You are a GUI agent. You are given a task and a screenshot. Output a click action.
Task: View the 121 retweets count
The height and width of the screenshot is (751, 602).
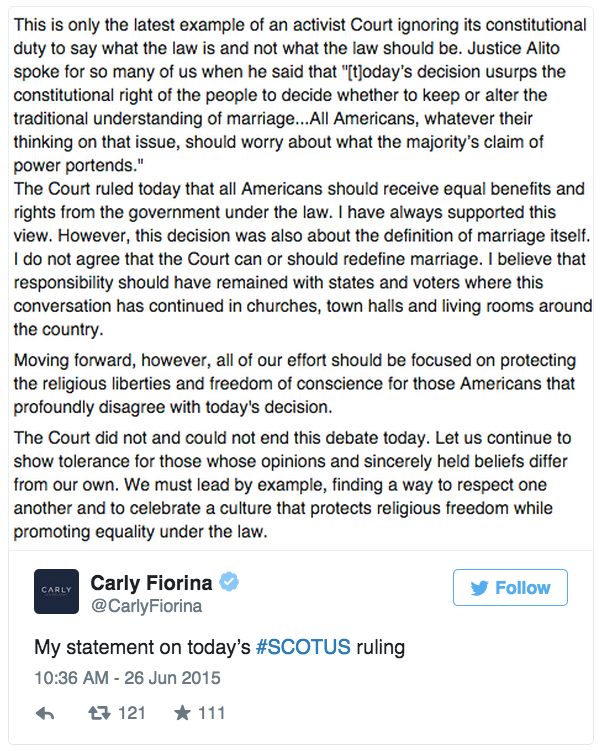(x=132, y=713)
